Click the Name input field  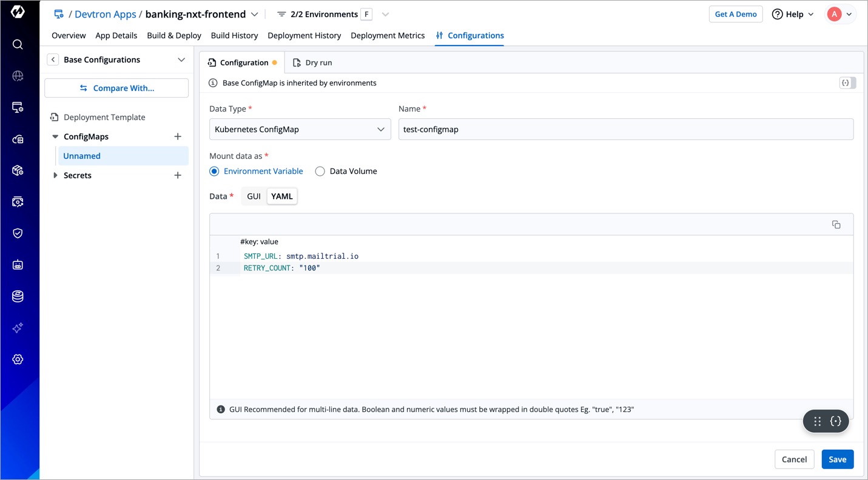pos(625,129)
